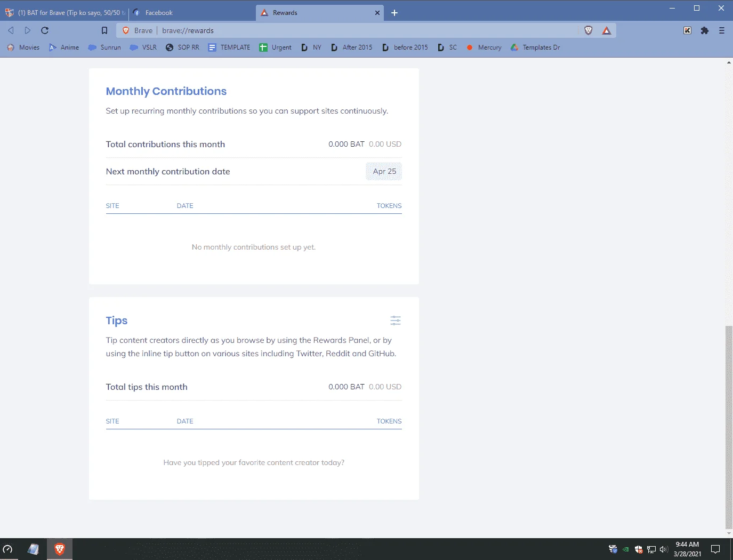Click the Total tips this month label
The height and width of the screenshot is (560, 733).
coord(147,387)
